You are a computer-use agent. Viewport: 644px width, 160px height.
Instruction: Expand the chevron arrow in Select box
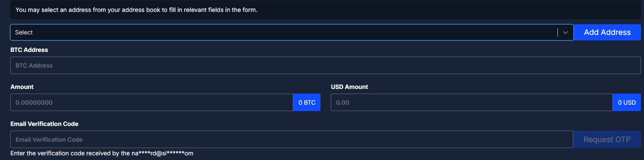(566, 32)
